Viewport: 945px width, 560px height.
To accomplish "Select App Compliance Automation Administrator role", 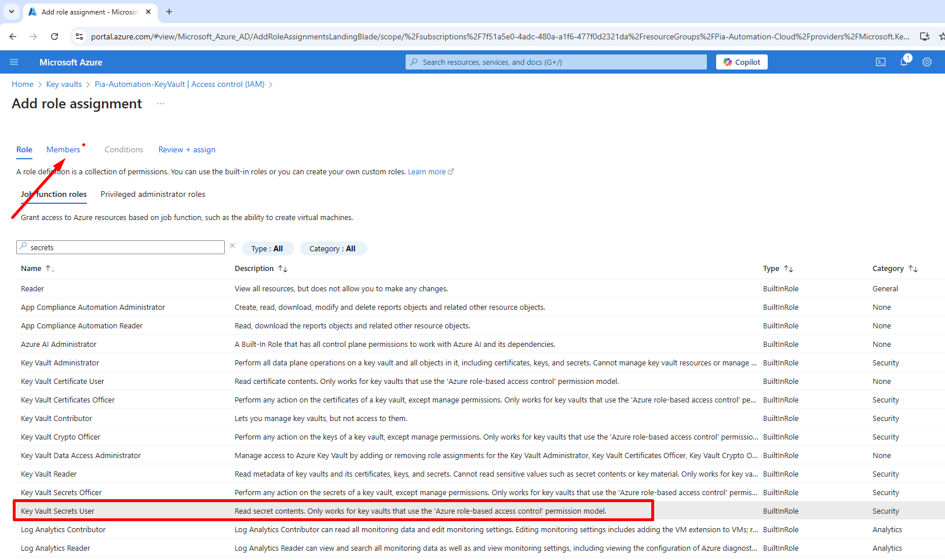I will coord(480,307).
